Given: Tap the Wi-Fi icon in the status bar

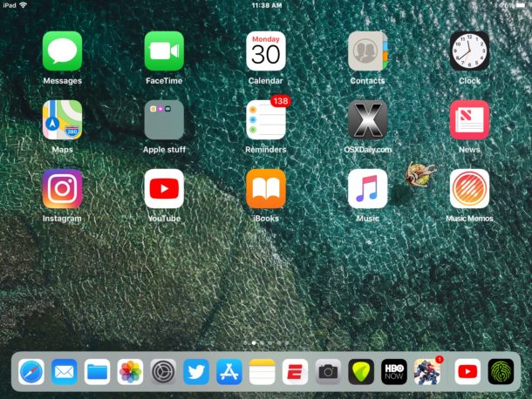Looking at the screenshot, I should (x=24, y=5).
